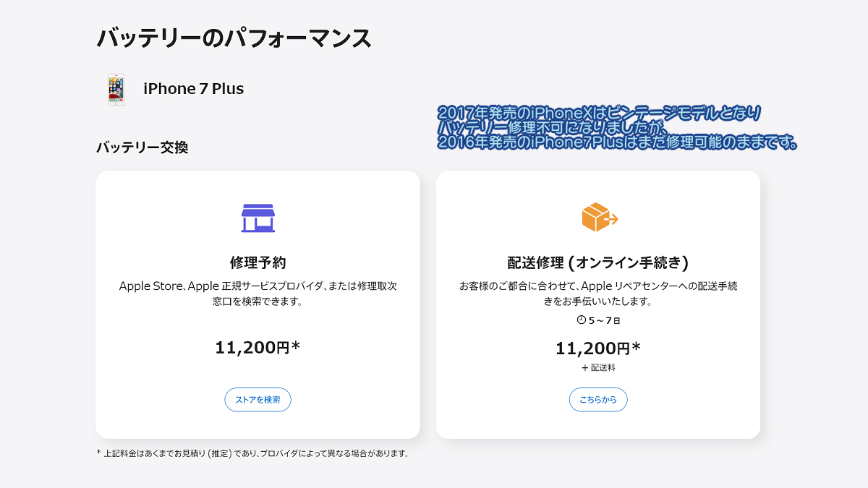Click the バッテリー交換 section heading
868x488 pixels.
pyautogui.click(x=142, y=147)
